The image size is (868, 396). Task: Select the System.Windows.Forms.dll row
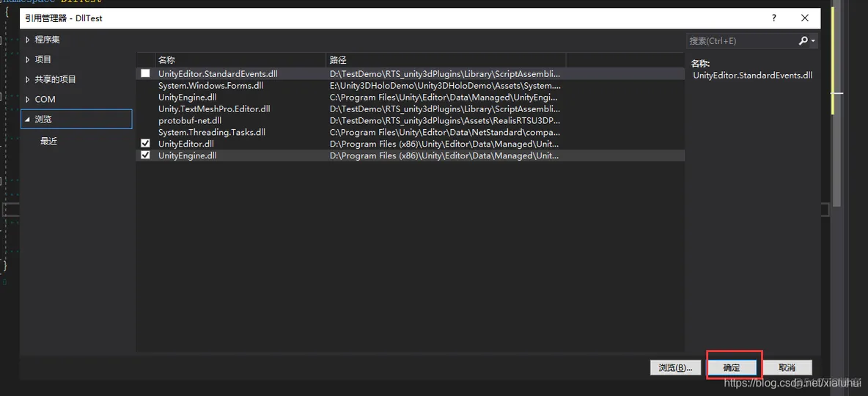[x=411, y=85]
